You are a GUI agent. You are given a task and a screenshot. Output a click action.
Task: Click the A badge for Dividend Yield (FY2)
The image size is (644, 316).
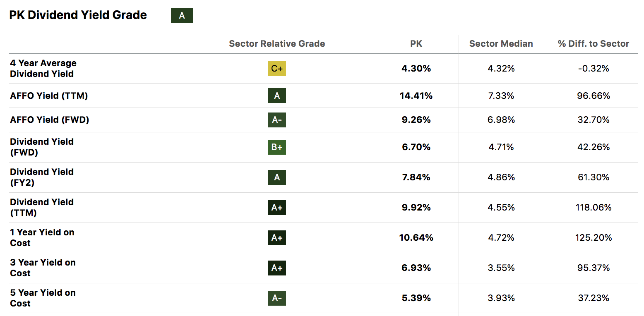pos(277,177)
